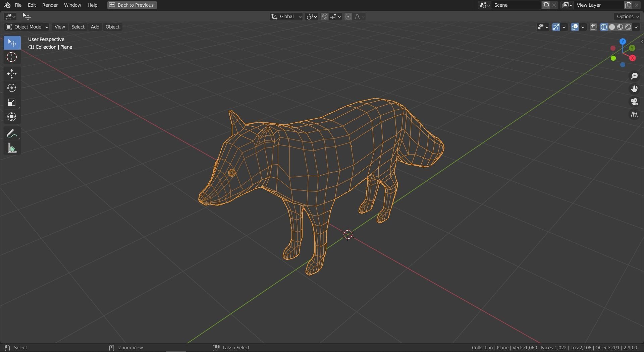Image resolution: width=644 pixels, height=352 pixels.
Task: Click the blue Z axis on the gizmo
Action: point(623,42)
